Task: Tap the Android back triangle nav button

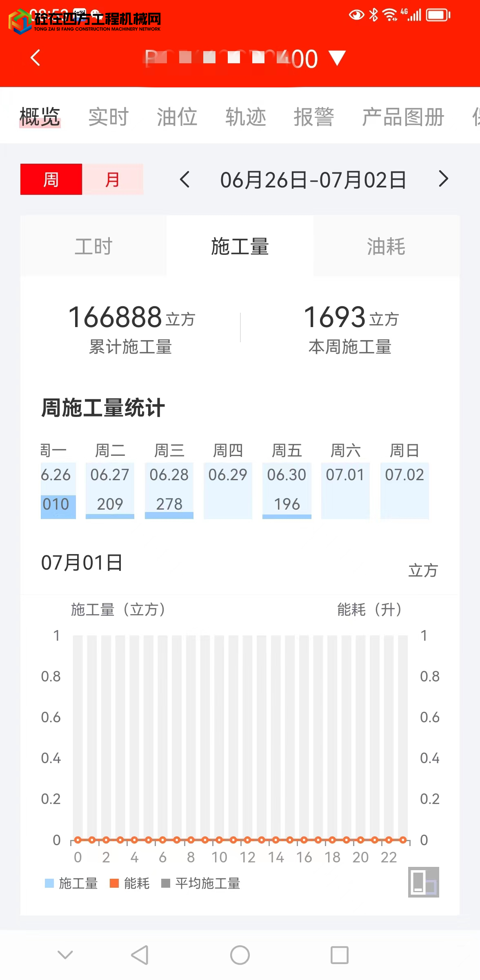Action: 140,955
